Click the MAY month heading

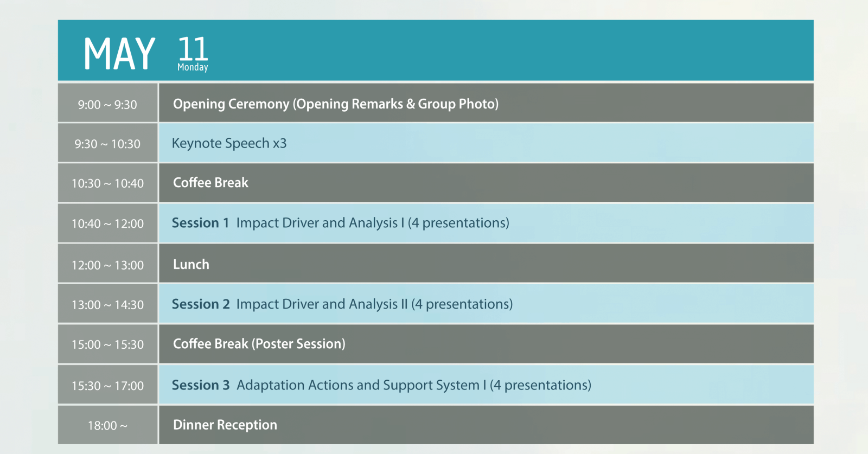(119, 54)
